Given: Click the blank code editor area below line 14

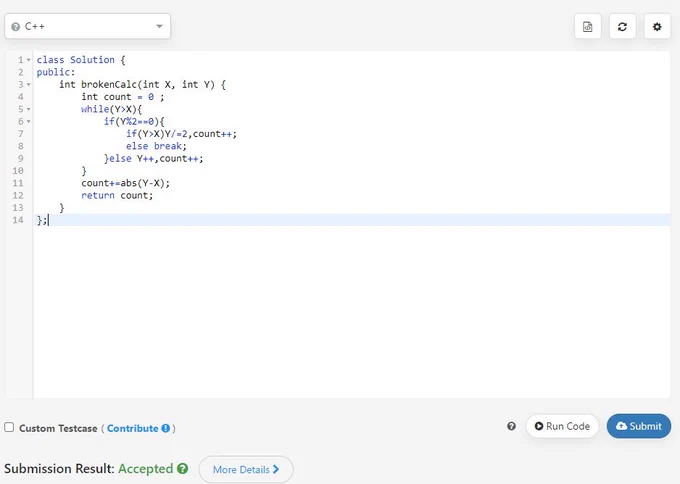Looking at the screenshot, I should pyautogui.click(x=351, y=311).
